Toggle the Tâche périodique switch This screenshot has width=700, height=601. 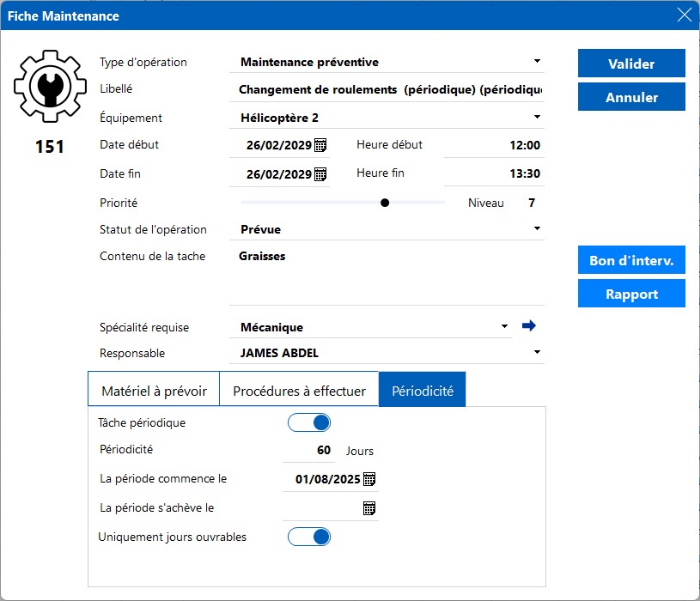(x=309, y=423)
